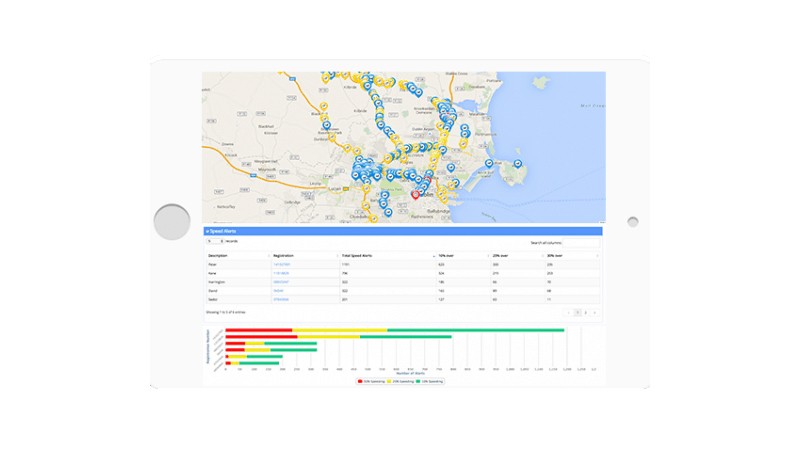Viewport: 800px width, 450px height.
Task: Click the sort icon on 30% over column
Action: click(596, 256)
